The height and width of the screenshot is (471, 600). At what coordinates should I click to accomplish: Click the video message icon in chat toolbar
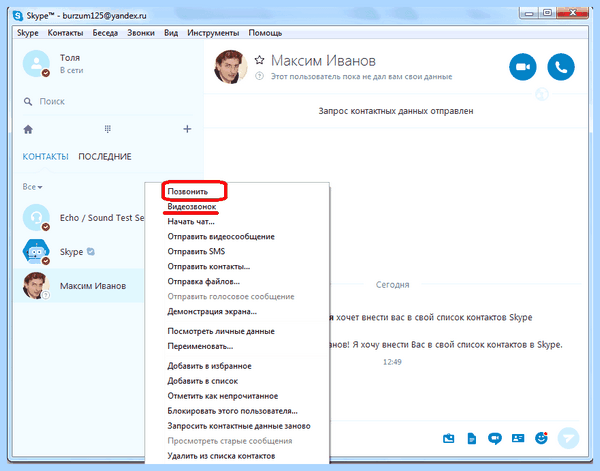click(x=495, y=438)
